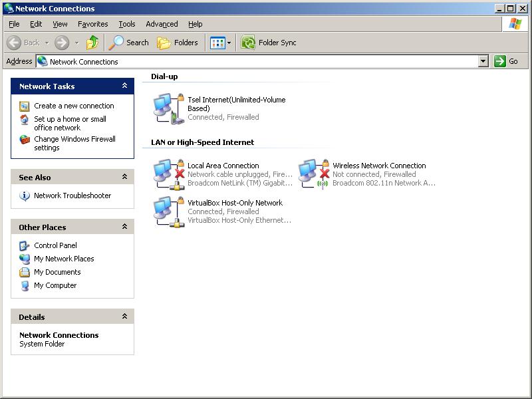Open the Edit menu
The height and width of the screenshot is (399, 532).
36,24
